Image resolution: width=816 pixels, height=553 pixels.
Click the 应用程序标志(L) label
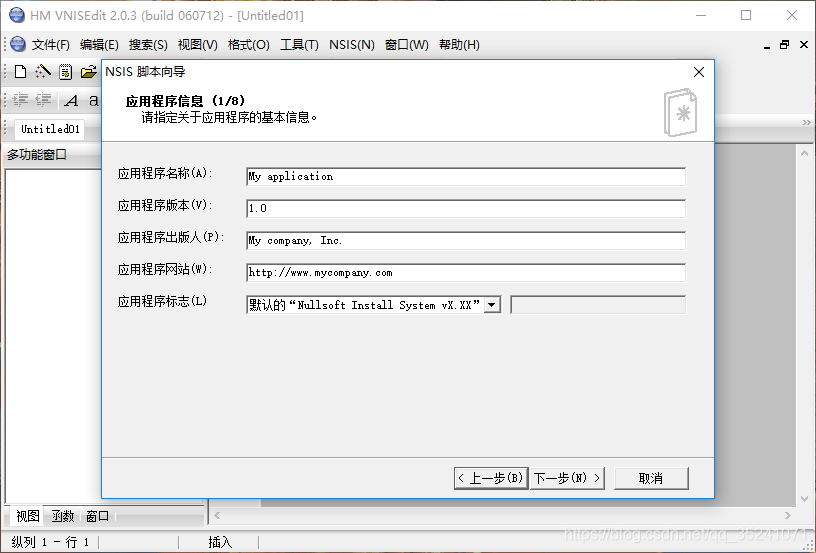point(162,301)
